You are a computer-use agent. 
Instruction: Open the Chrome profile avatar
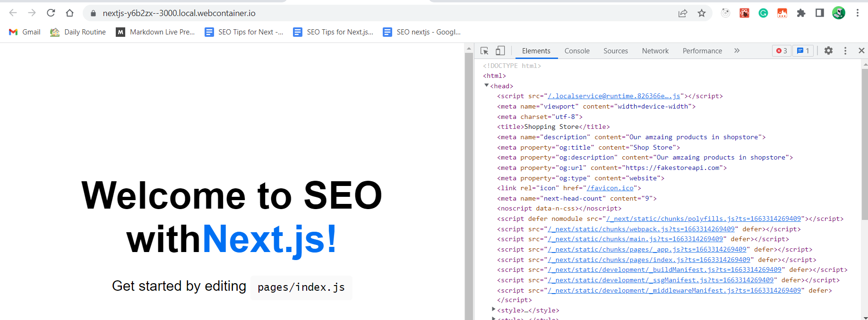click(x=839, y=13)
